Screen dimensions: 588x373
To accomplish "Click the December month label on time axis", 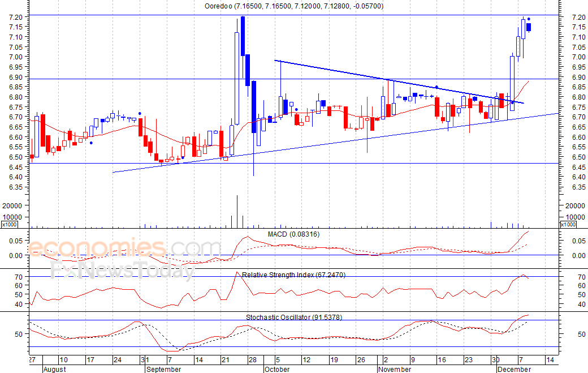I will [514, 369].
